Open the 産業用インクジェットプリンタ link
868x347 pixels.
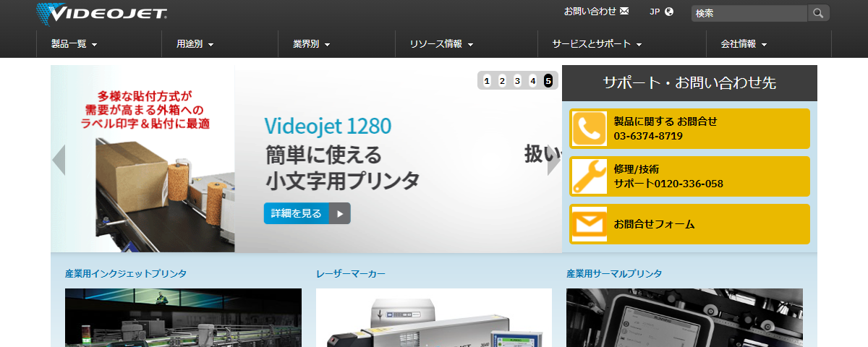click(x=126, y=274)
